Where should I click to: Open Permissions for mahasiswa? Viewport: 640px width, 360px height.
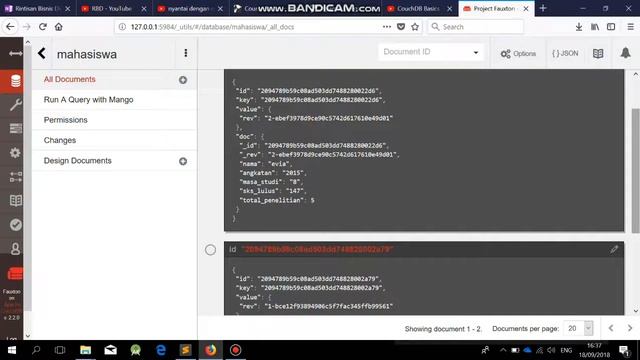click(x=66, y=120)
